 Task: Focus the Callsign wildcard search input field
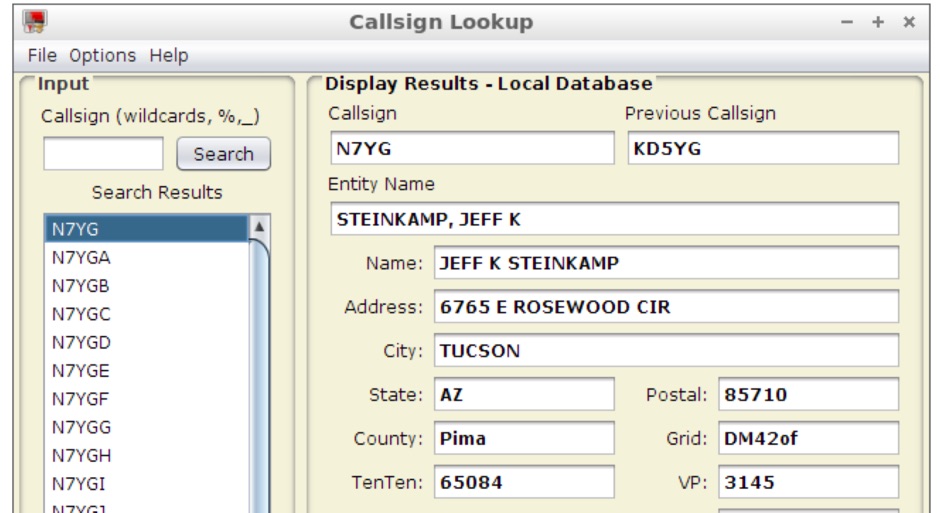(x=103, y=153)
